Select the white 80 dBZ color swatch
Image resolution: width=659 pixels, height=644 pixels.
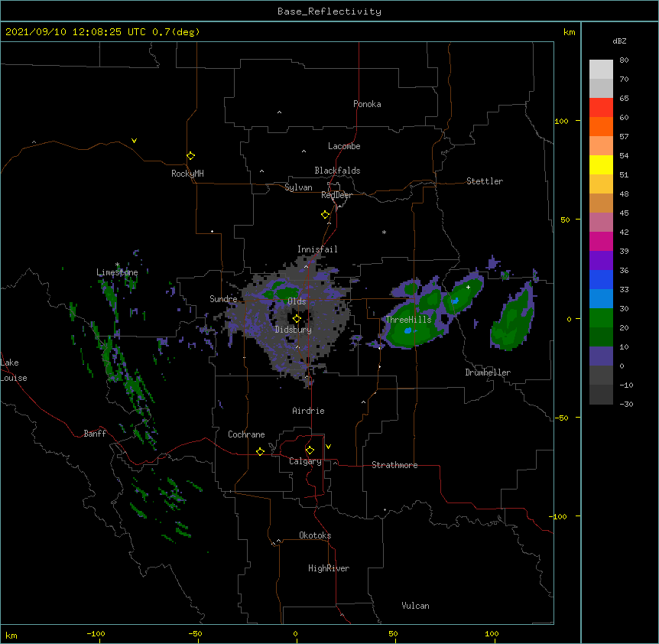click(601, 70)
